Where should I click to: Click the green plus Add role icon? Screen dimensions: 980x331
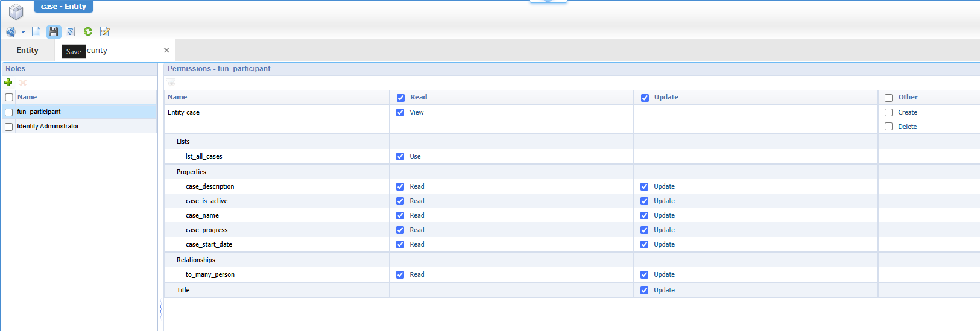tap(8, 83)
